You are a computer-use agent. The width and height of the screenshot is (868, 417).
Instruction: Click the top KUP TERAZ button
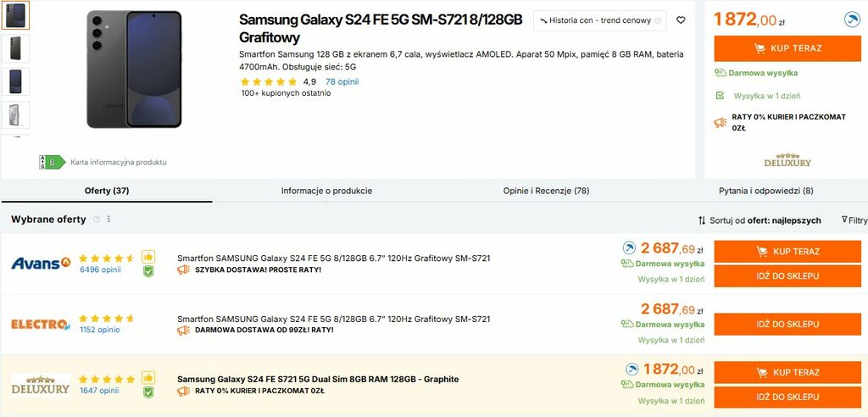tap(787, 48)
